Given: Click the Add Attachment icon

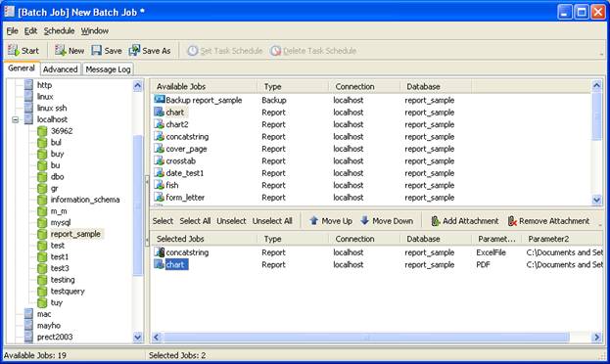Looking at the screenshot, I should 436,221.
